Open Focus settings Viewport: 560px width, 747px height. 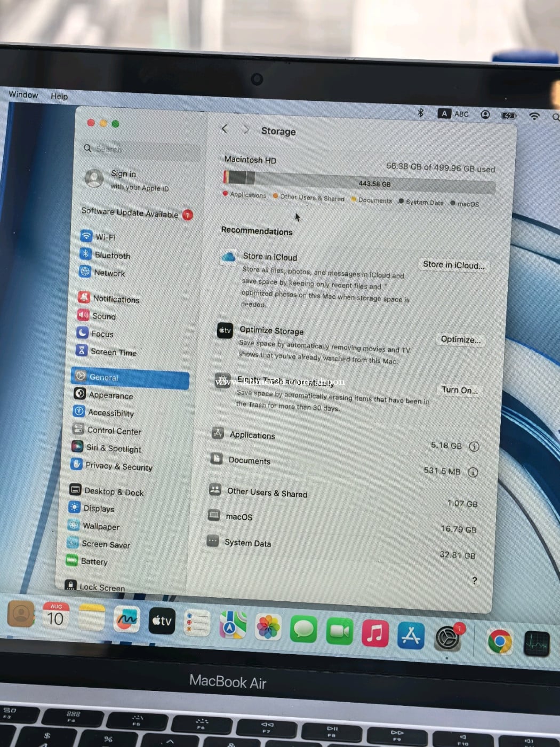click(95, 333)
